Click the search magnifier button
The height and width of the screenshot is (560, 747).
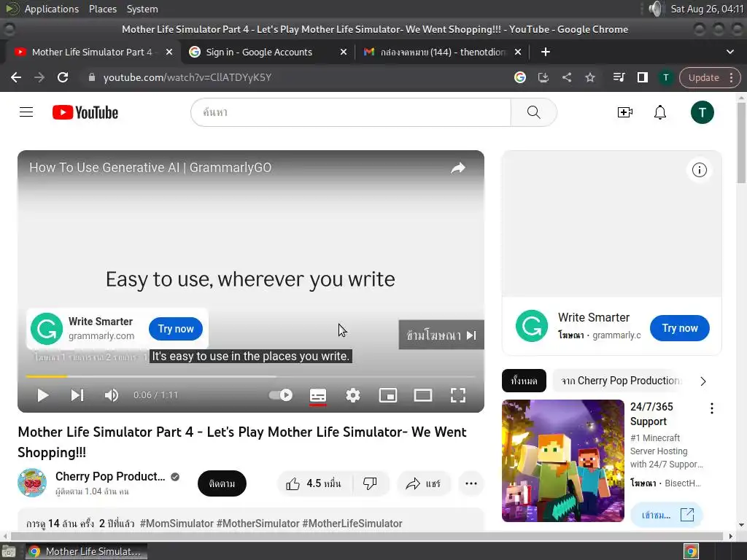[x=533, y=112]
